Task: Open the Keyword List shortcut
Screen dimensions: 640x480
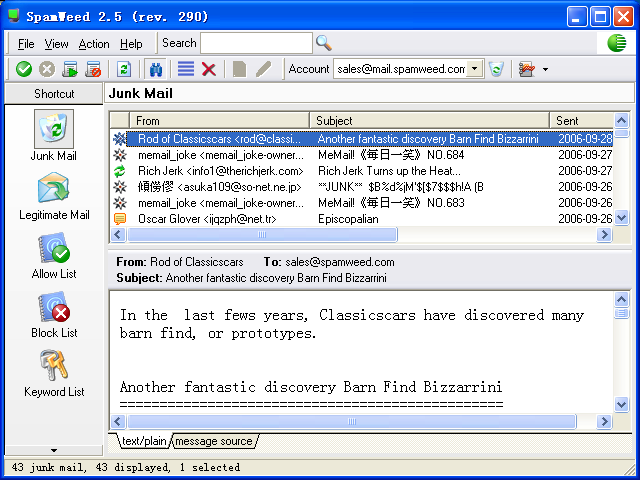Action: click(53, 373)
